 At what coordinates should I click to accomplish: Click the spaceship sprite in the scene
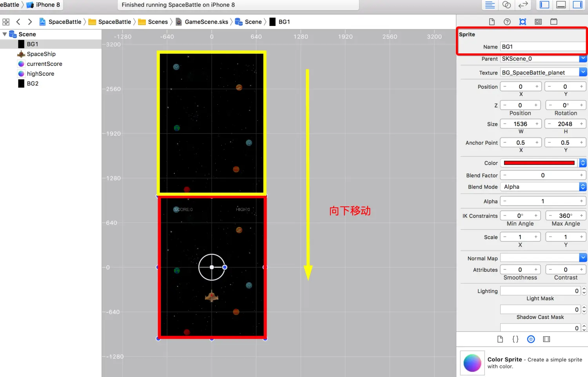212,296
